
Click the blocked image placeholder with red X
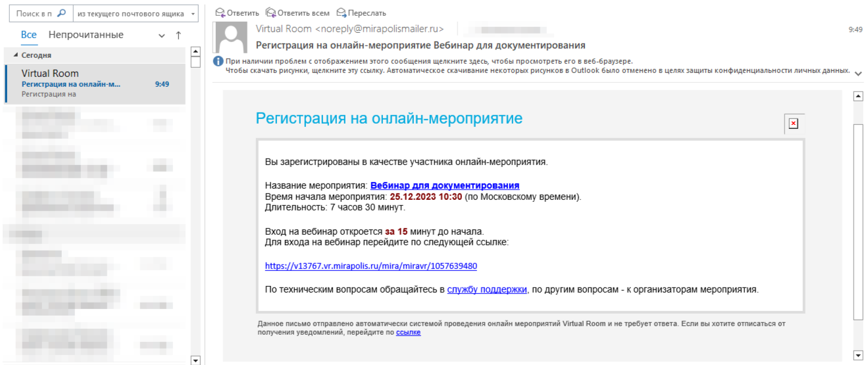[793, 124]
